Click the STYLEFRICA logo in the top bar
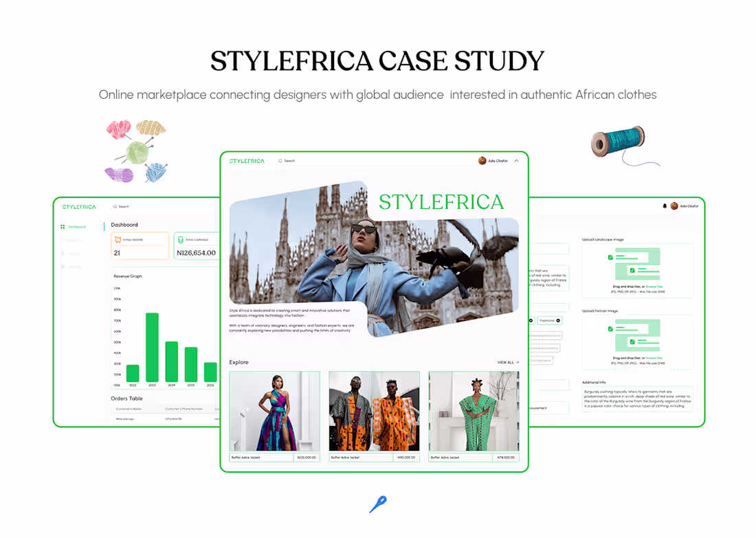 [x=246, y=160]
